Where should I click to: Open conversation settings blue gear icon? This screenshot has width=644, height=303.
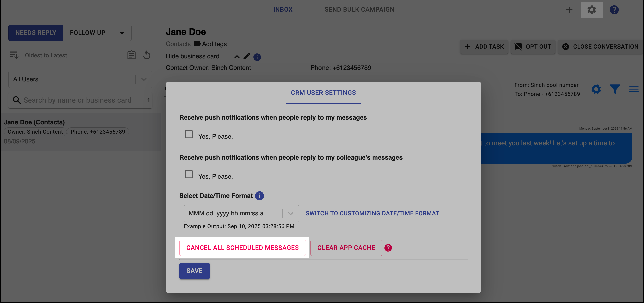pos(596,89)
